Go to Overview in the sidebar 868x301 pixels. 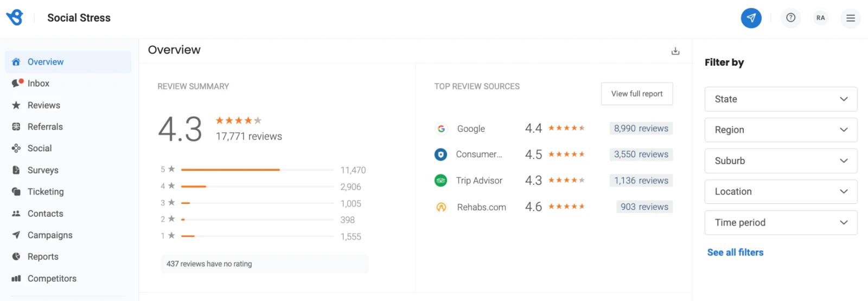pyautogui.click(x=68, y=62)
